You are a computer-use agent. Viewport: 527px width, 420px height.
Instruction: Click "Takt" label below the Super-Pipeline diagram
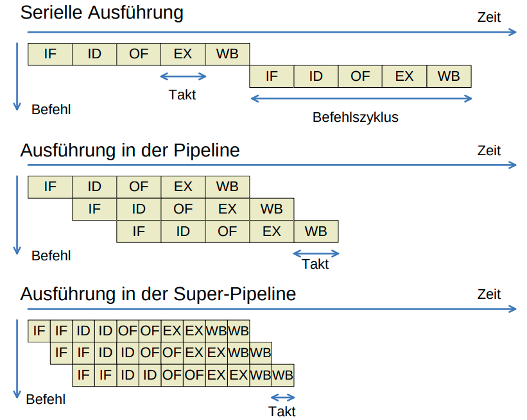pos(282,412)
